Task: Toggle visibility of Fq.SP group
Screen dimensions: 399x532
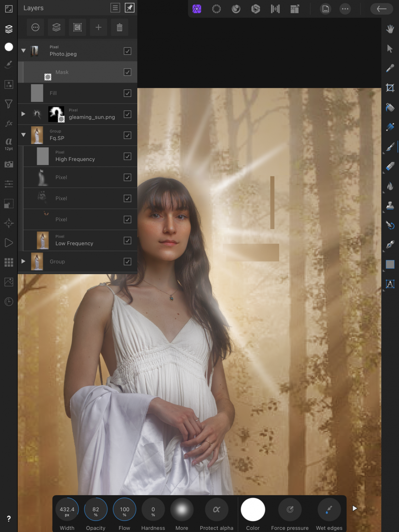Action: (x=128, y=135)
